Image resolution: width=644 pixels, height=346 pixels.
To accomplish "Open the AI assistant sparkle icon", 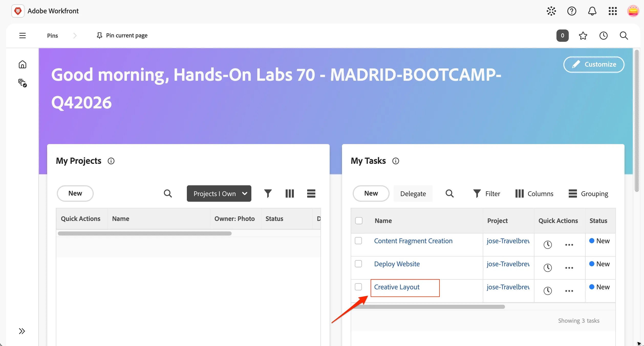I will coord(551,11).
